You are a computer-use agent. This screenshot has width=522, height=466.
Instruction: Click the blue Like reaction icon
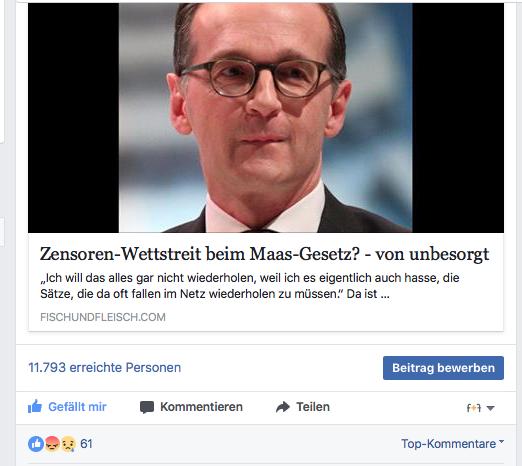click(36, 444)
